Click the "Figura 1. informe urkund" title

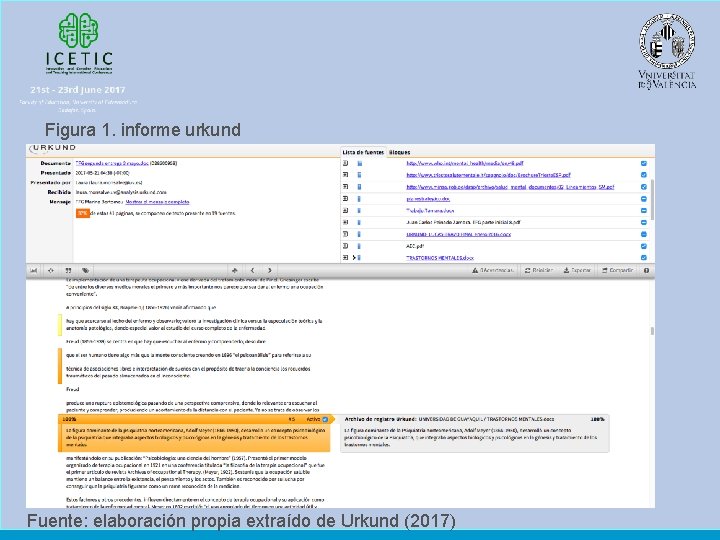coord(143,130)
